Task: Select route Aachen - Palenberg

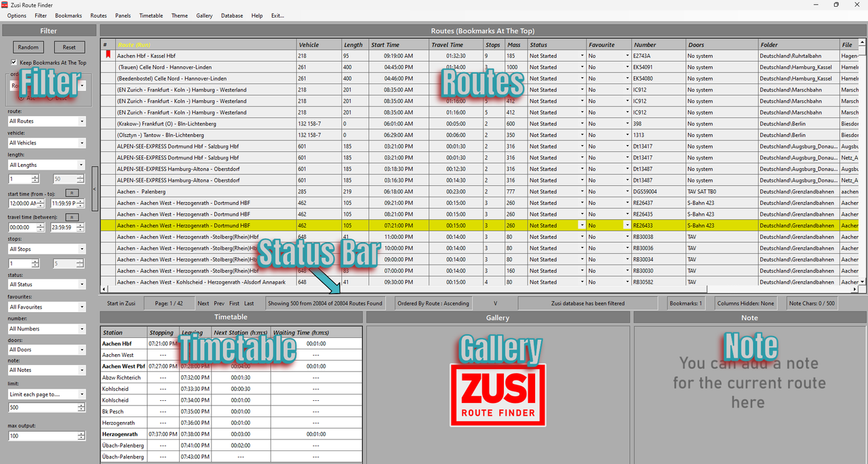Action: pos(142,192)
